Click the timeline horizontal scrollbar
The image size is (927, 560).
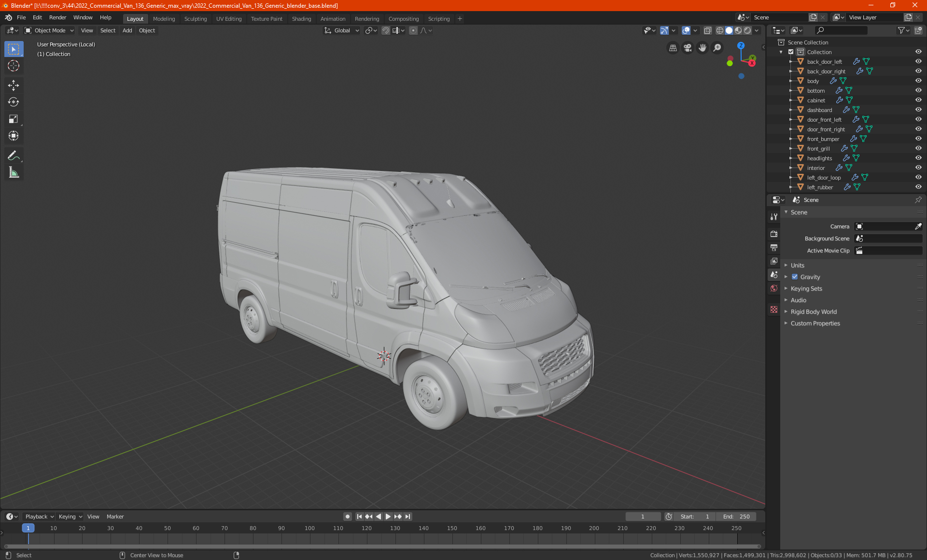coord(381,546)
